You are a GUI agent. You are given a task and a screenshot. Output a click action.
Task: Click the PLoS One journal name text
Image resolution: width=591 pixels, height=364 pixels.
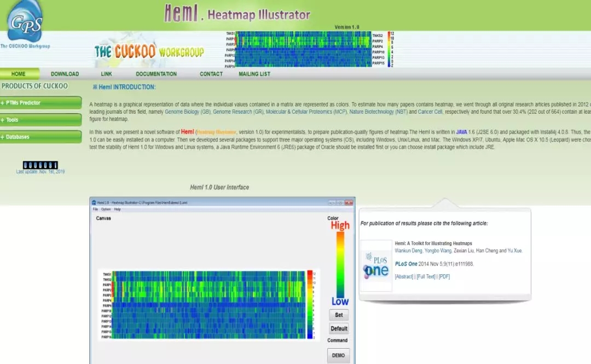pos(406,264)
